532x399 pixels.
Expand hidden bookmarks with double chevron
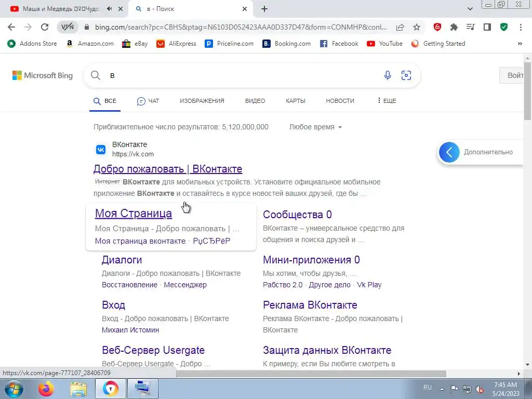tap(520, 44)
